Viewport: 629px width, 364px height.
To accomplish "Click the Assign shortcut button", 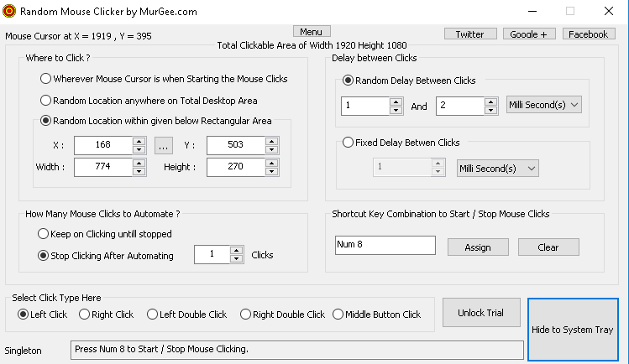I will (477, 247).
